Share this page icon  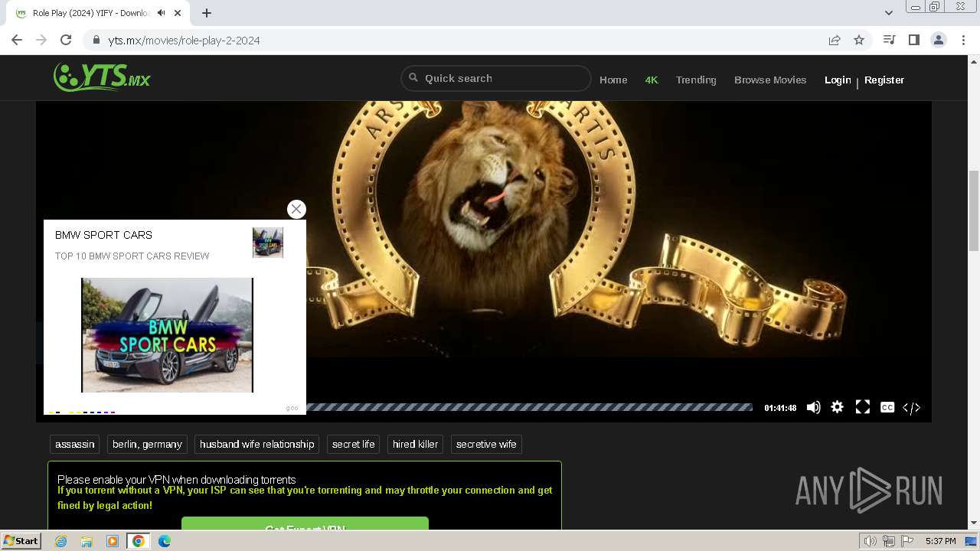point(835,40)
